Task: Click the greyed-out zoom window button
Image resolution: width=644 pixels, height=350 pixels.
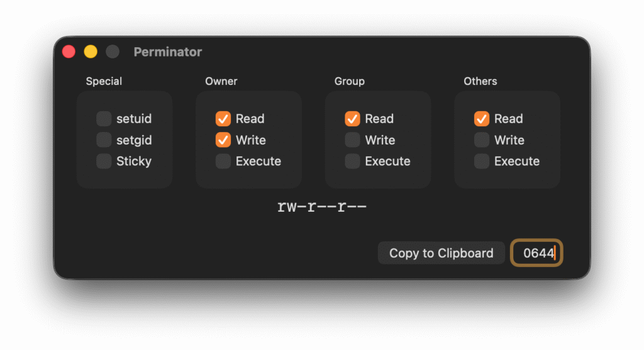Action: (x=112, y=52)
